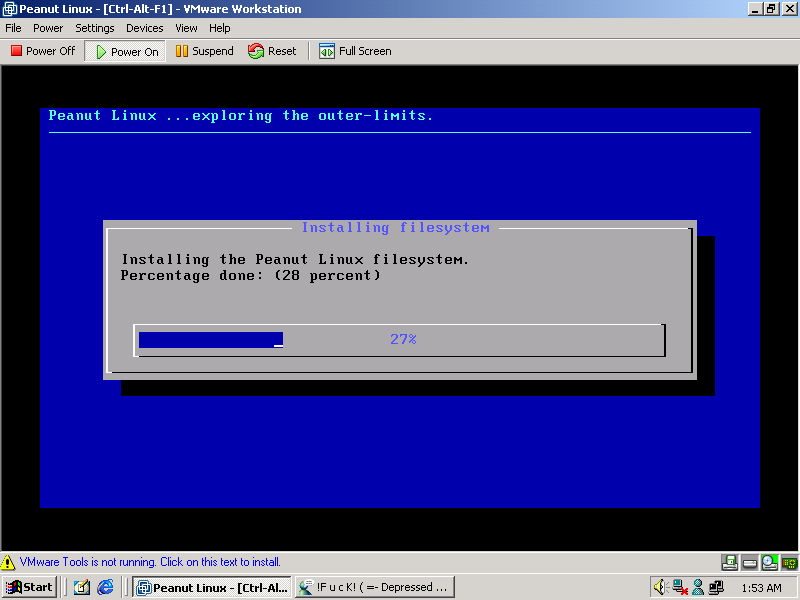
Task: Reset the virtual machine
Action: pyautogui.click(x=272, y=51)
